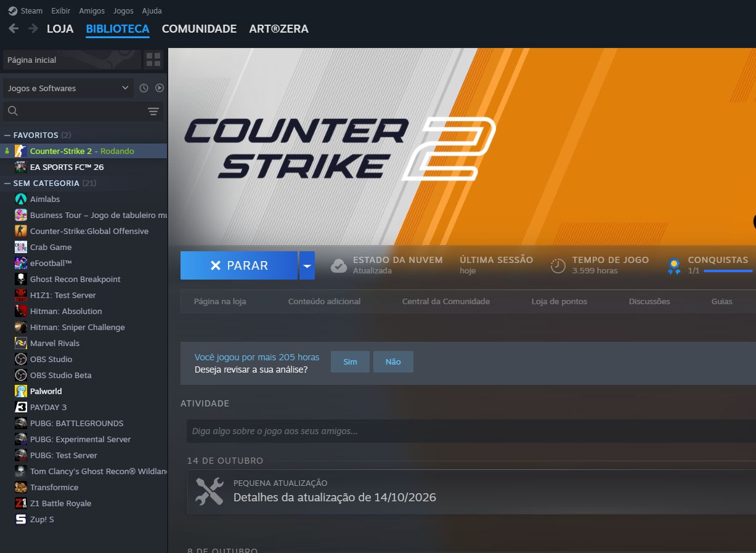Go to the COMUNIDADE tab

(199, 29)
